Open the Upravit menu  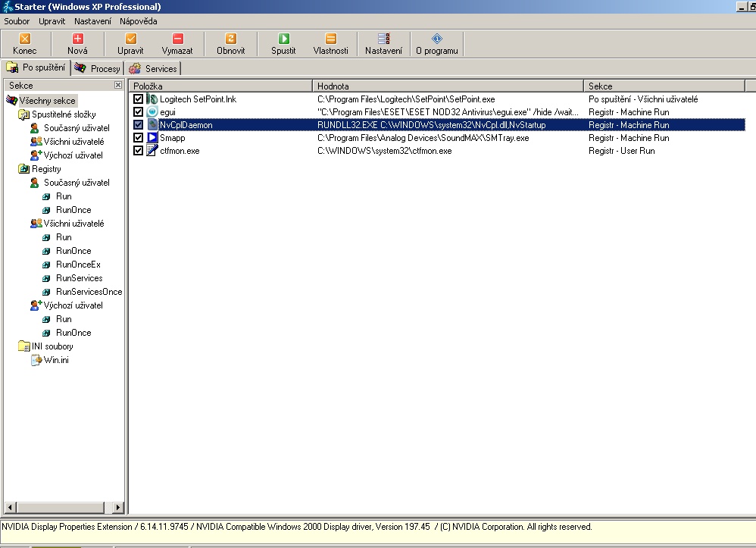pos(52,21)
